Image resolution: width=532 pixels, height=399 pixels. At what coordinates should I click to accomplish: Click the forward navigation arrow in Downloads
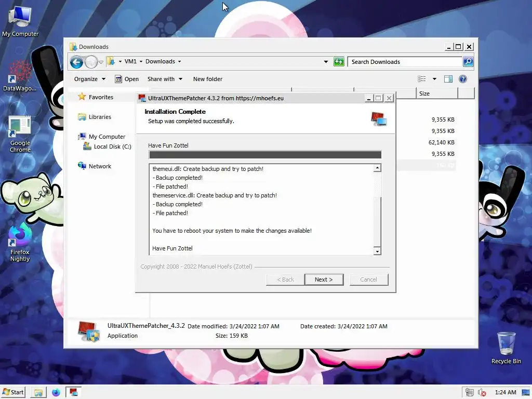[x=91, y=62]
